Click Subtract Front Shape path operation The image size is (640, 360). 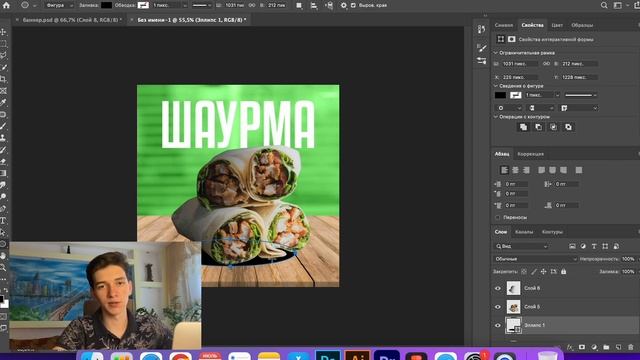pos(538,127)
